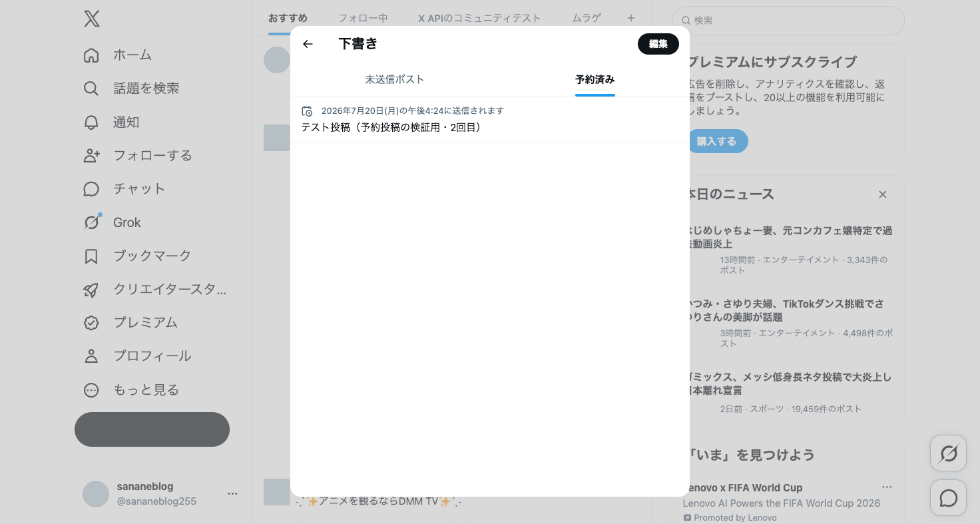980x524 pixels.
Task: Click the X logo in the sidebar
Action: [x=92, y=19]
